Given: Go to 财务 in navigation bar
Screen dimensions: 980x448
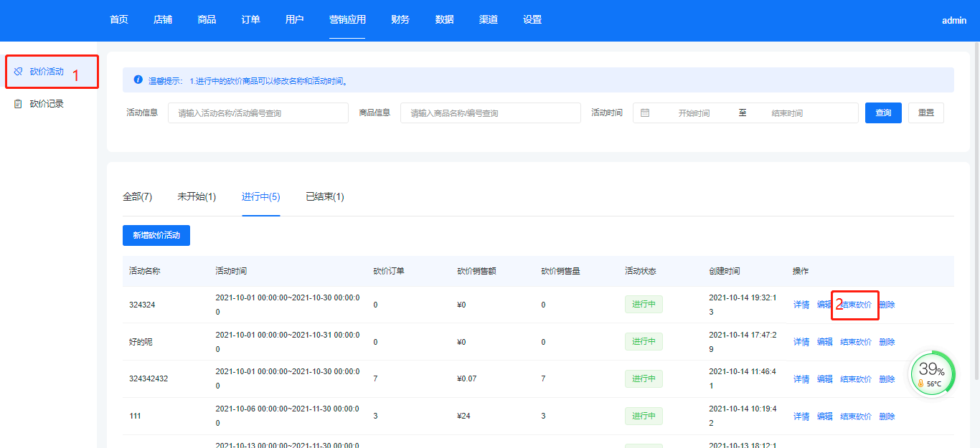Looking at the screenshot, I should pos(400,20).
